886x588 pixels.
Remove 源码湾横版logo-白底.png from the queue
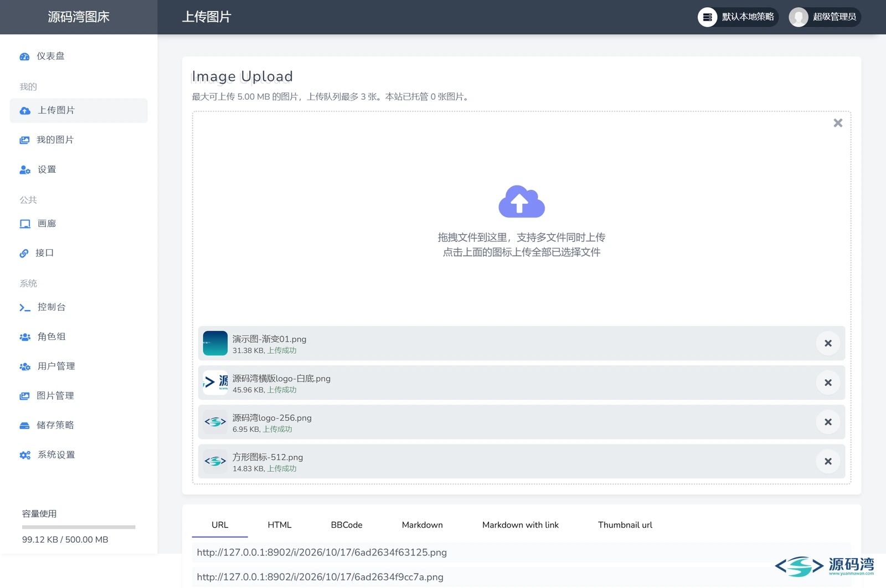click(828, 383)
